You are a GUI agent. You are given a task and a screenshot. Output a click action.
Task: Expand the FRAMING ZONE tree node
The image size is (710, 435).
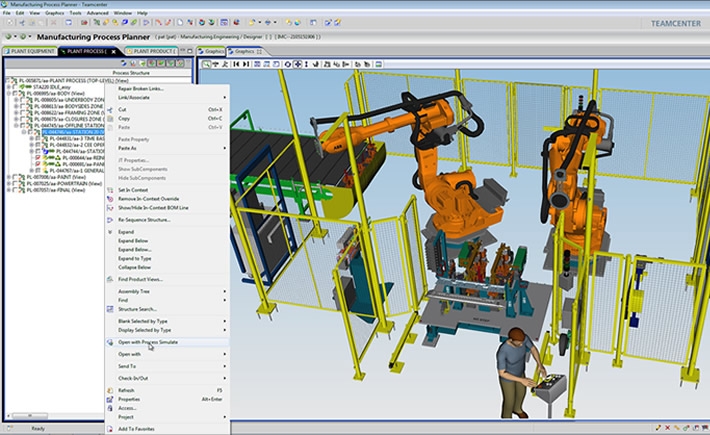(16, 113)
